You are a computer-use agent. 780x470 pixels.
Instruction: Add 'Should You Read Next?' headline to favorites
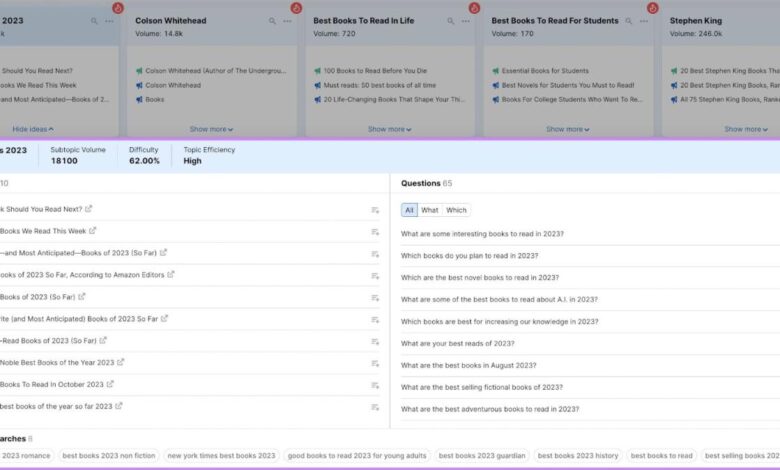(x=375, y=210)
